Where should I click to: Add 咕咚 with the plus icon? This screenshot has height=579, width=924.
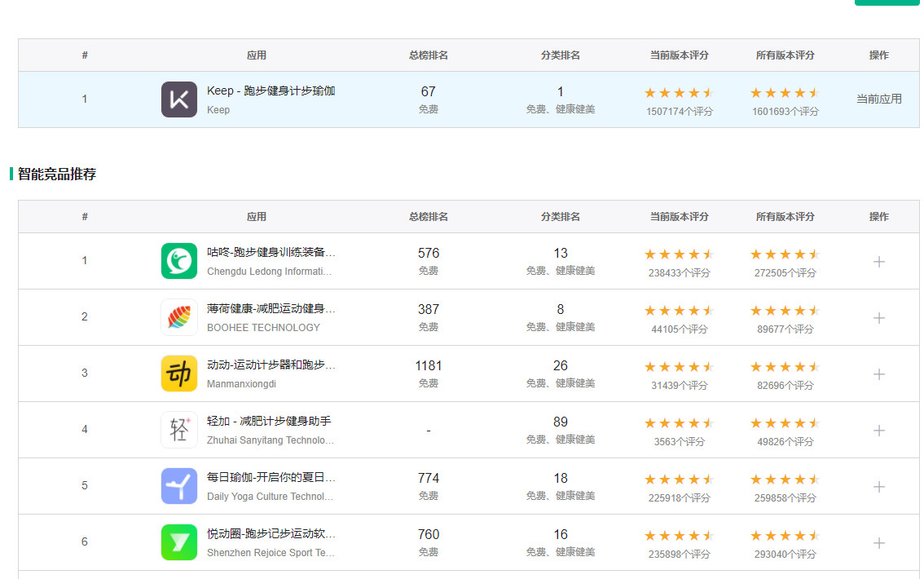coord(879,262)
